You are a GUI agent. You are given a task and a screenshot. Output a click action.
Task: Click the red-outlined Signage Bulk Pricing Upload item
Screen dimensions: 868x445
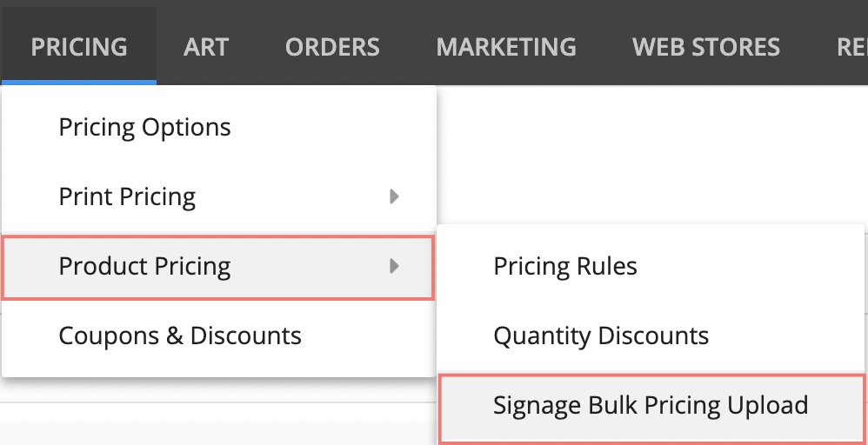coord(651,409)
